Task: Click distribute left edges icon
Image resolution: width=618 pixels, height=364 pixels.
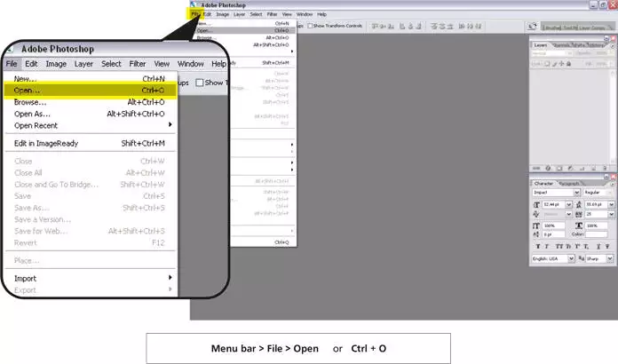Action: pos(462,27)
